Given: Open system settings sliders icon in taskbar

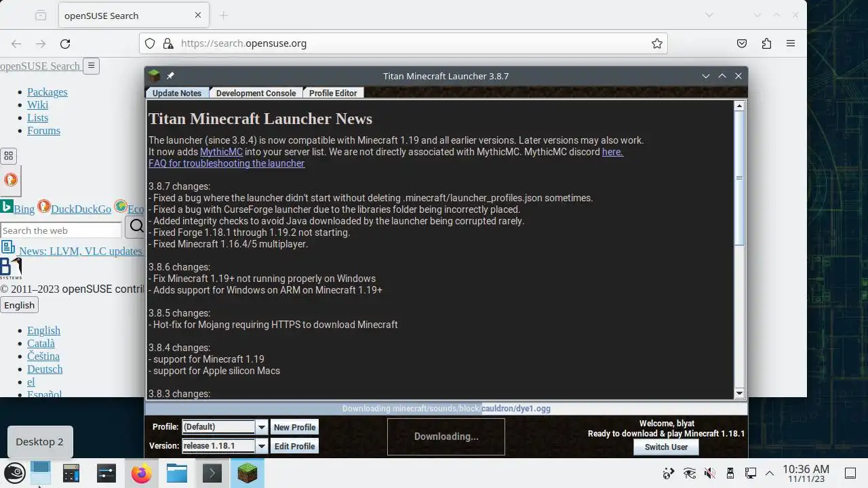Looking at the screenshot, I should click(106, 472).
